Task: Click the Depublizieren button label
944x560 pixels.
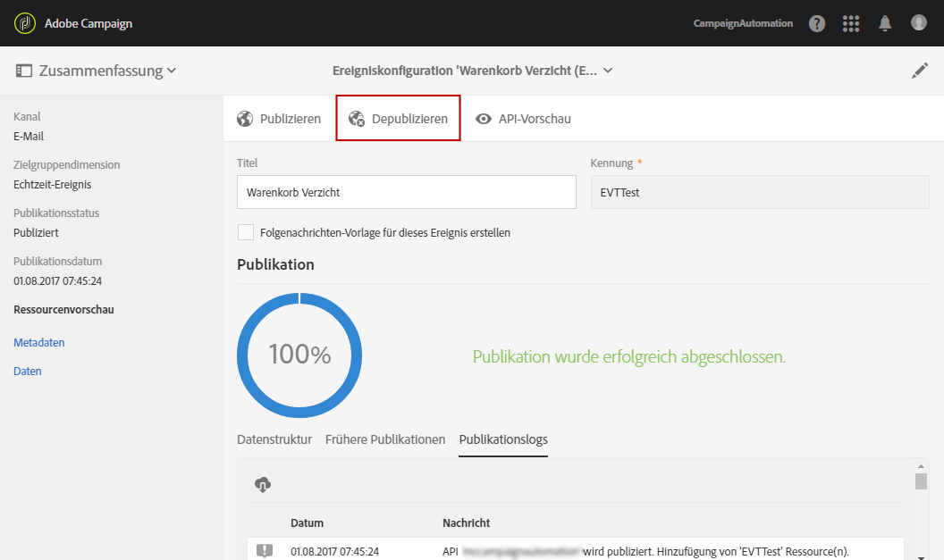Action: tap(409, 119)
